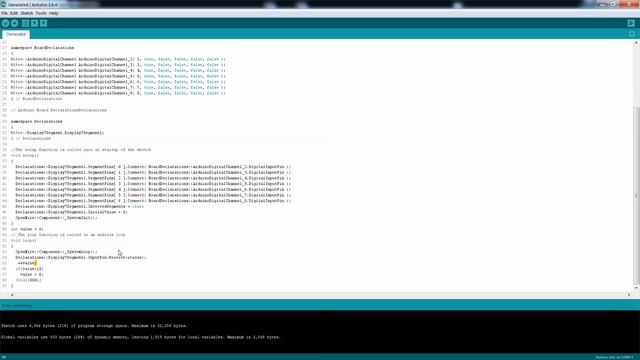Screen dimensions: 640x360
Task: Click the ArduinoDigitalChannel_2 declaration line
Action: [x=118, y=59]
